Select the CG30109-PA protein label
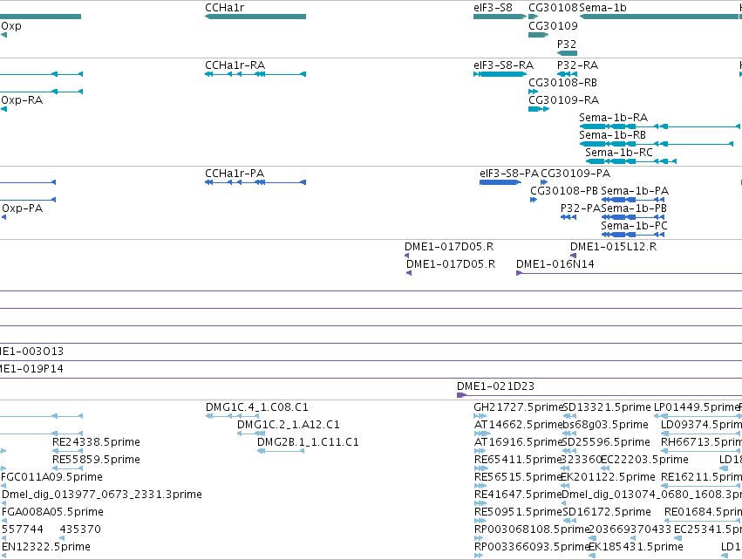Screen dimensions: 742x560 (x=575, y=174)
